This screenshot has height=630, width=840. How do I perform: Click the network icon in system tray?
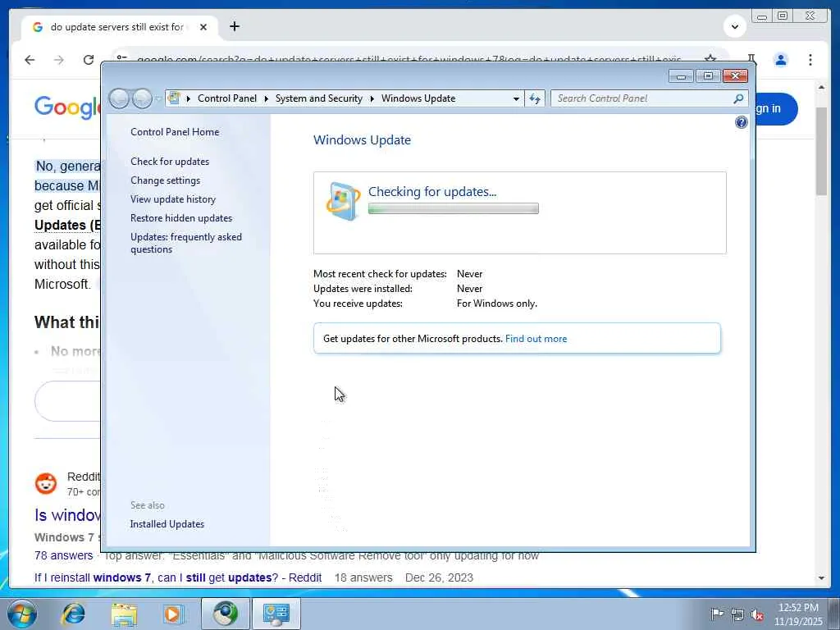pyautogui.click(x=737, y=614)
